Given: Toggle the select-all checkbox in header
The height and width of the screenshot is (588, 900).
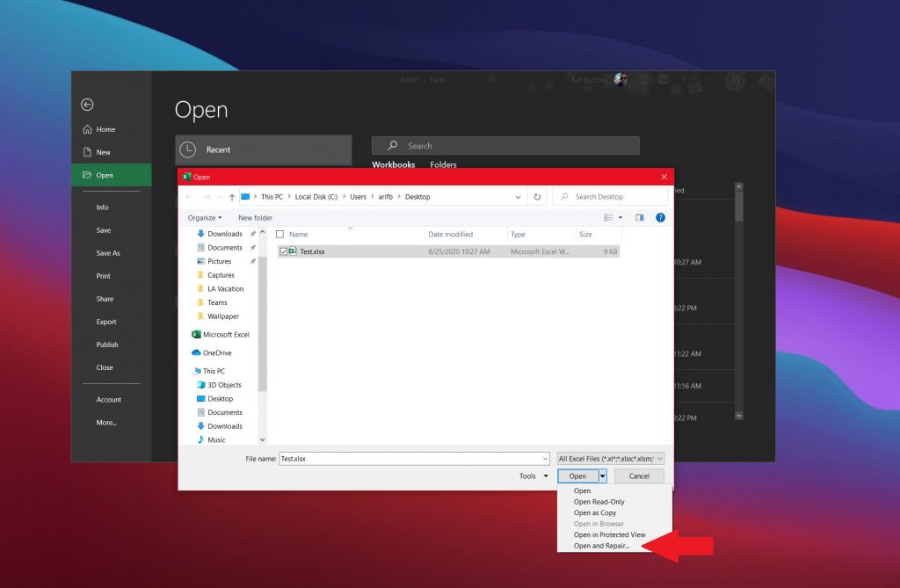Looking at the screenshot, I should click(x=280, y=235).
